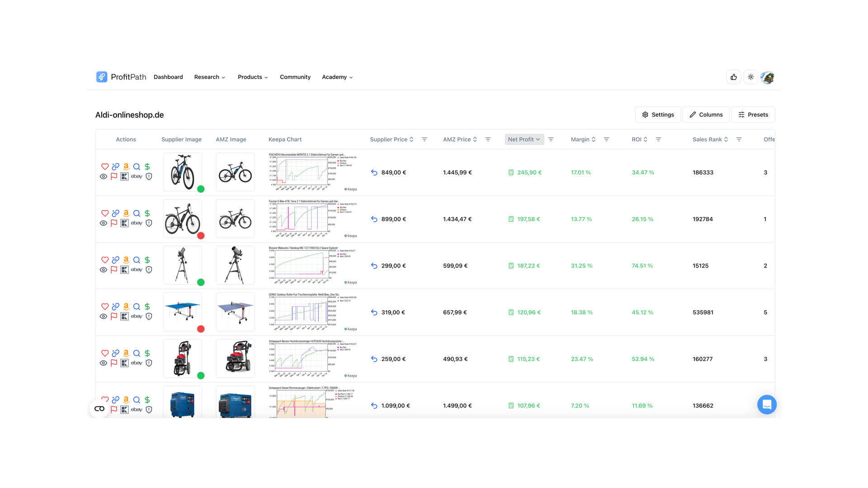Screen dimensions: 868x488
Task: Sort by the Sales Rank column
Action: (710, 140)
